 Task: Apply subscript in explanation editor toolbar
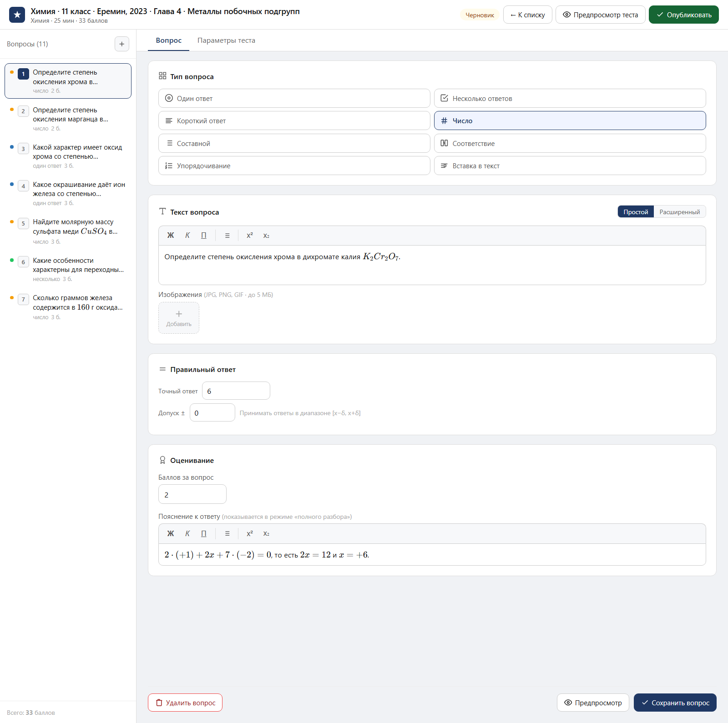pos(266,534)
